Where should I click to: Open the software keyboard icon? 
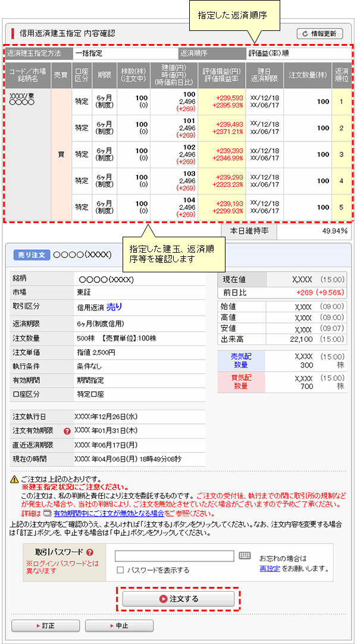pos(245,555)
